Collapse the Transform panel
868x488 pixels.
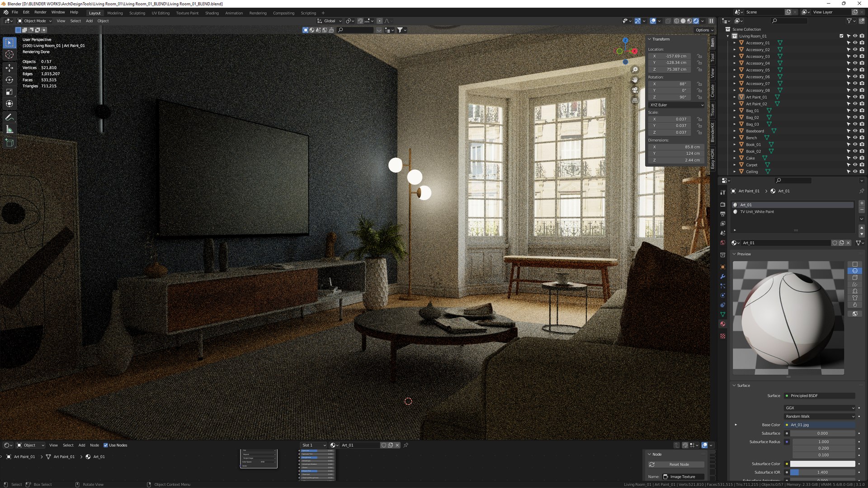(650, 39)
